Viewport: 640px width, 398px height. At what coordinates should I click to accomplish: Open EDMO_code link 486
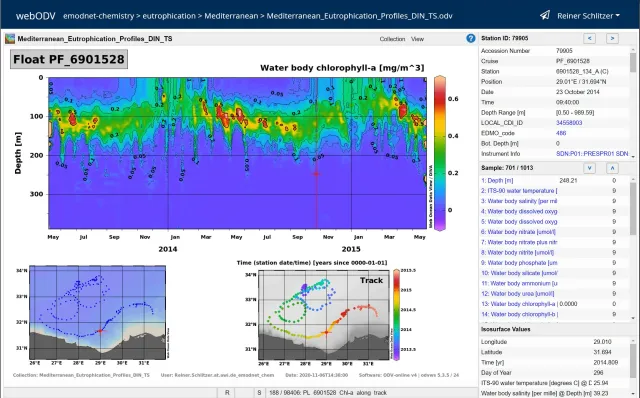tap(561, 133)
